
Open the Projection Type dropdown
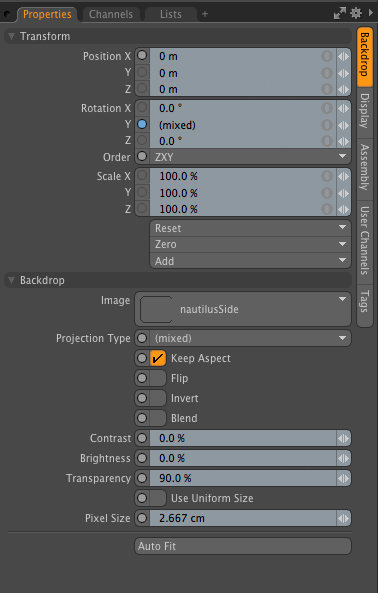point(250,338)
